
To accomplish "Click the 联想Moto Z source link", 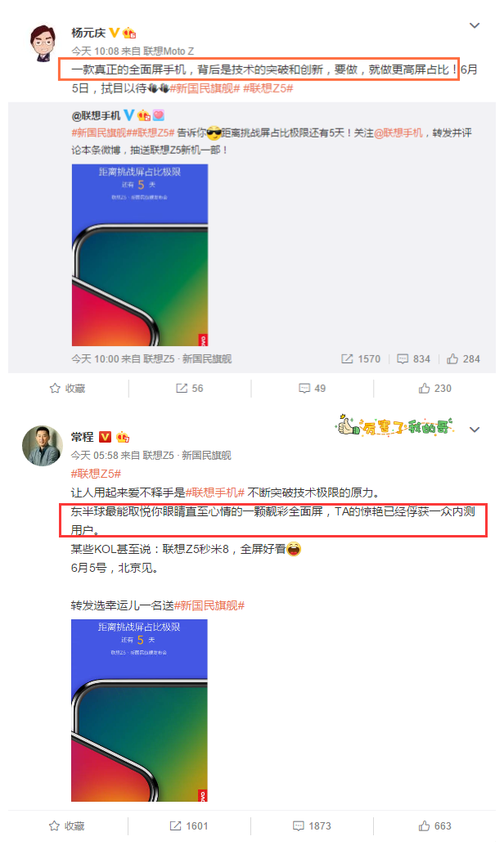I will (x=169, y=51).
